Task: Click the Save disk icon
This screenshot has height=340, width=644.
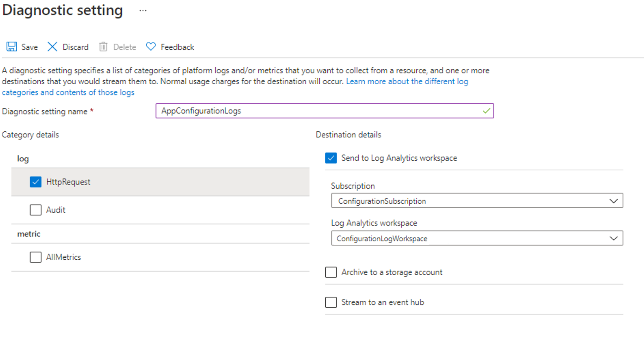Action: (11, 47)
